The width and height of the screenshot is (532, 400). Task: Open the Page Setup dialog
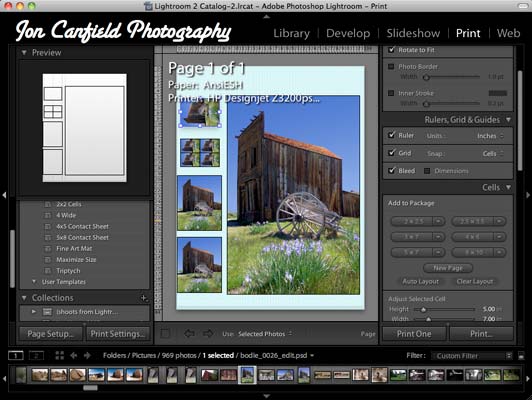tap(51, 334)
